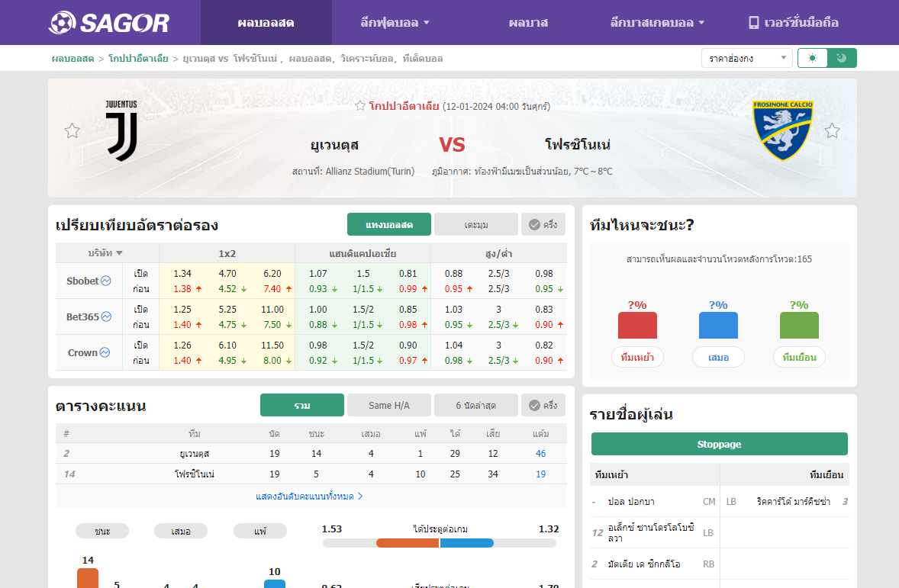Open Bet365 odds trend chart icon

click(x=106, y=316)
